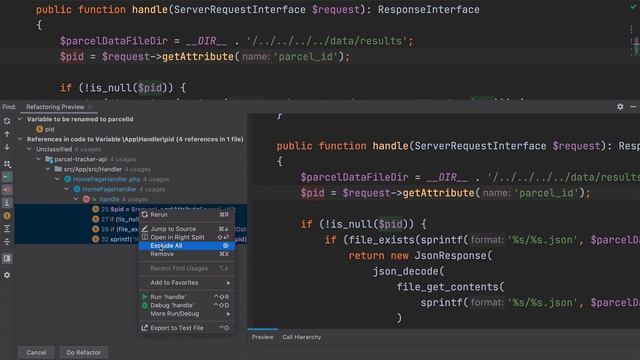Select the Refactoring Preview tab

[55, 107]
